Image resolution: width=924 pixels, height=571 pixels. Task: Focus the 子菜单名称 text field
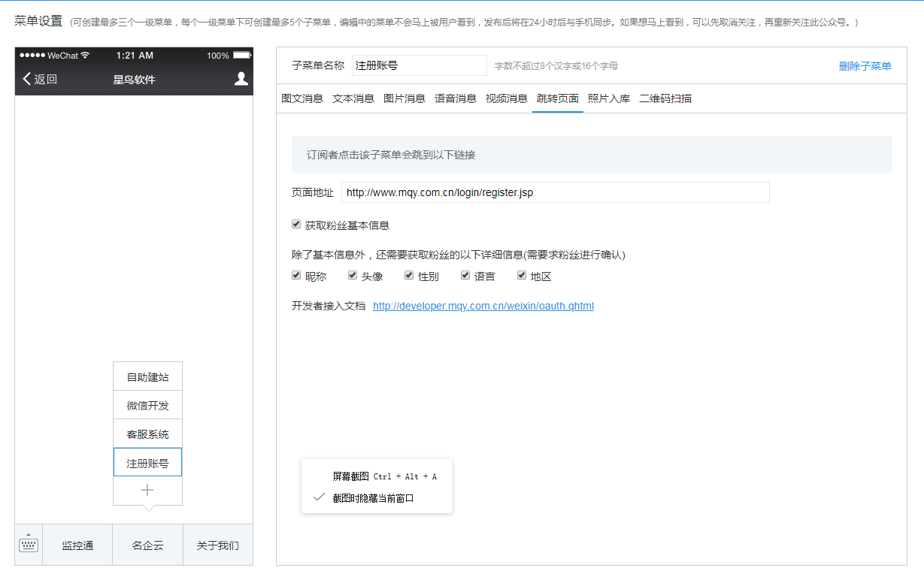[x=420, y=65]
